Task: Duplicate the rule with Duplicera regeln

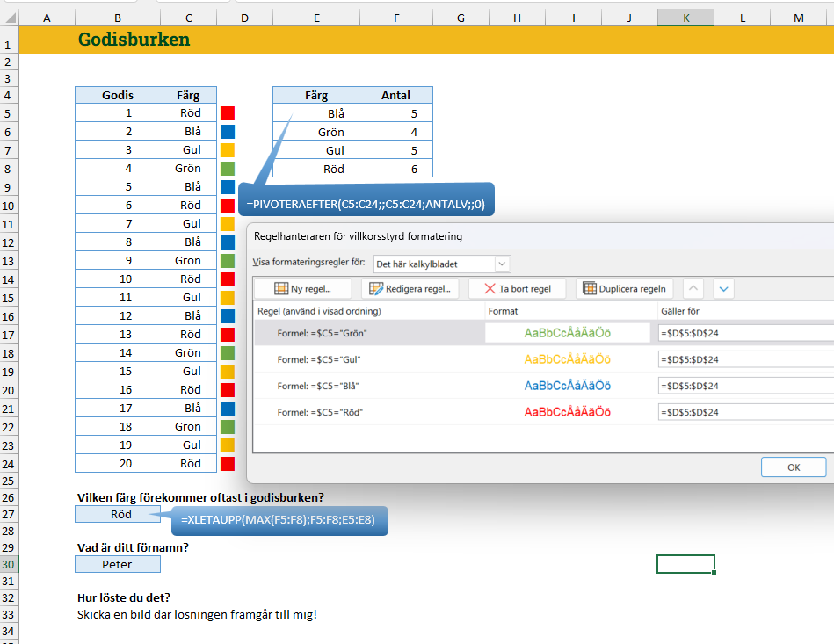Action: click(x=625, y=289)
